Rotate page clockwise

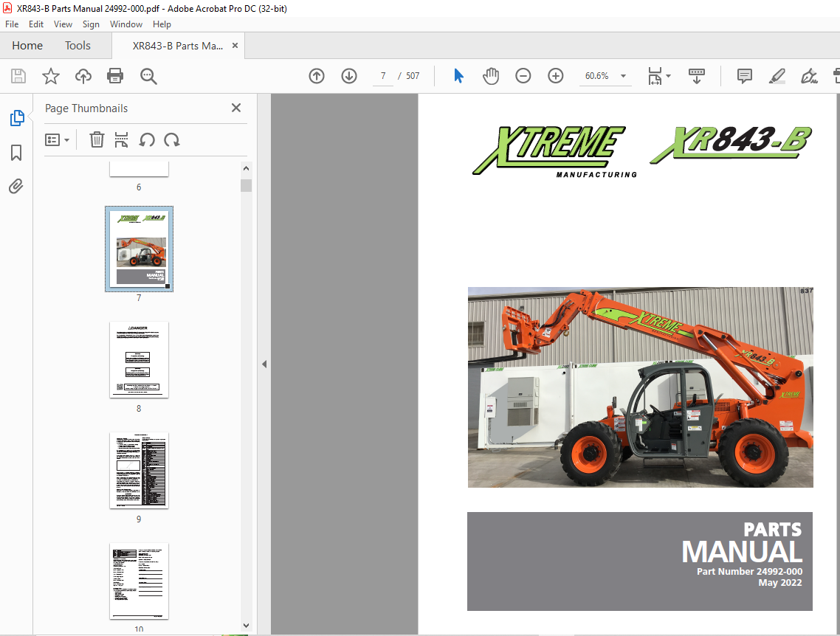(172, 139)
